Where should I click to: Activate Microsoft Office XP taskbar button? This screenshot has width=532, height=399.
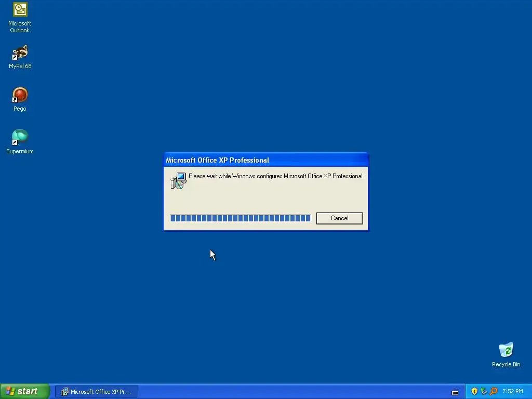[96, 392]
